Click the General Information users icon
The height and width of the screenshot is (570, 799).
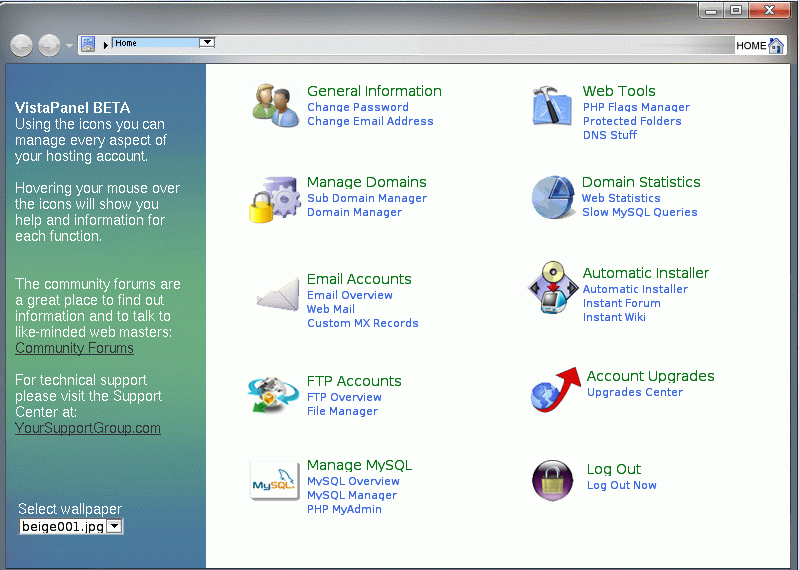(x=276, y=105)
